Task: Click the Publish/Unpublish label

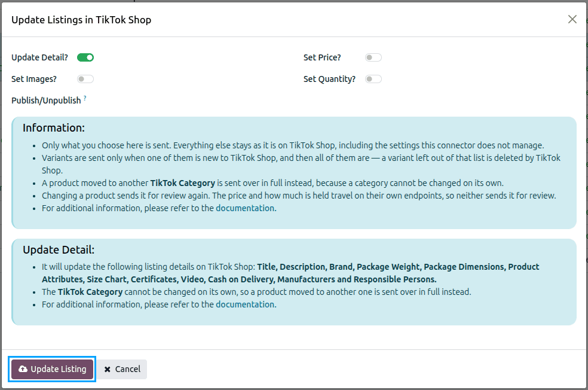Action: (x=46, y=100)
